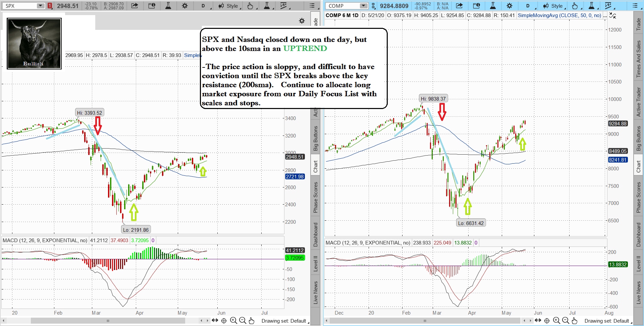
Task: Toggle the symbol link icon beside COMP
Action: (x=373, y=6)
